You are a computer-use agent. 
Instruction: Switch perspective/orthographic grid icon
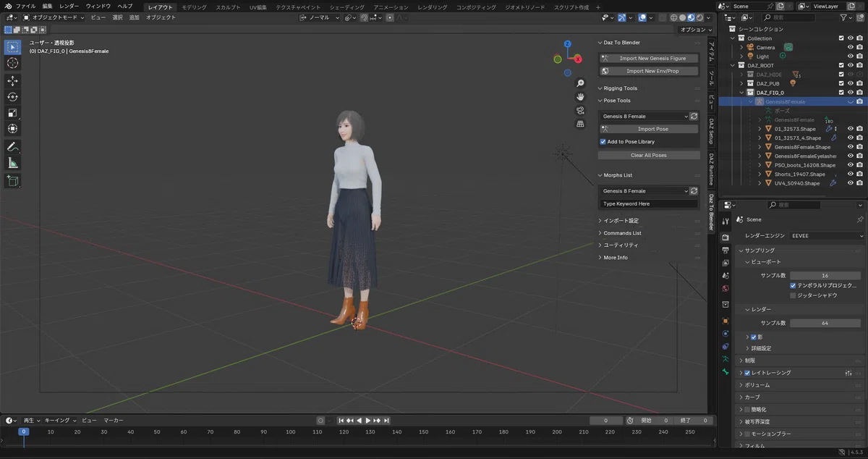580,124
